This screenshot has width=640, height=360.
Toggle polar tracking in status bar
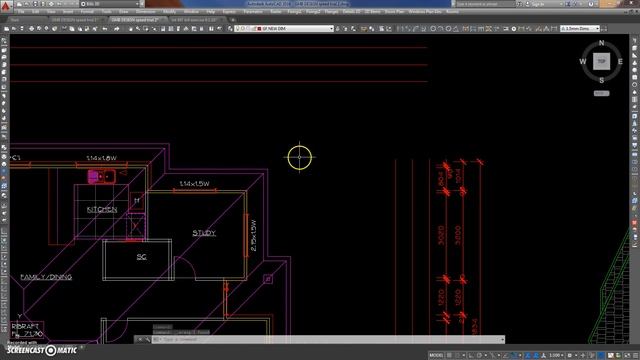click(480, 356)
